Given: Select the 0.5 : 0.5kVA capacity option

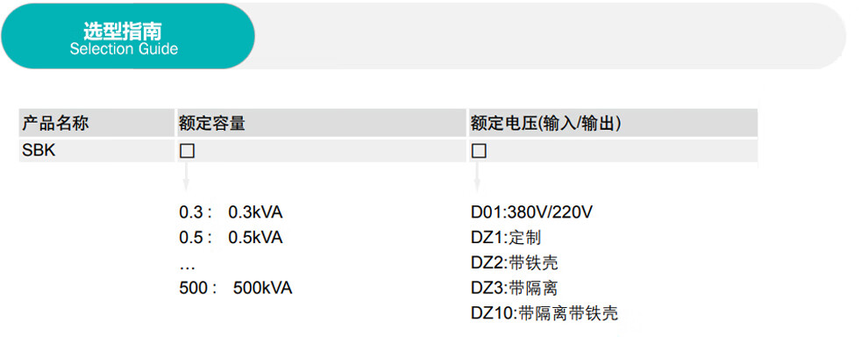Looking at the screenshot, I should coord(231,238).
